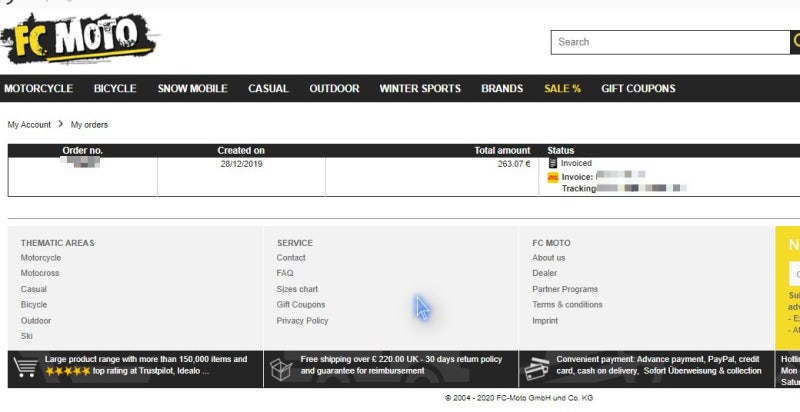
Task: Open the Partner Programs link
Action: coord(565,289)
